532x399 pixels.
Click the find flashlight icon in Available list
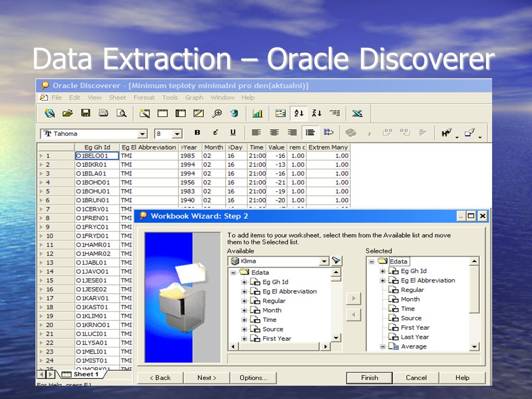point(336,260)
